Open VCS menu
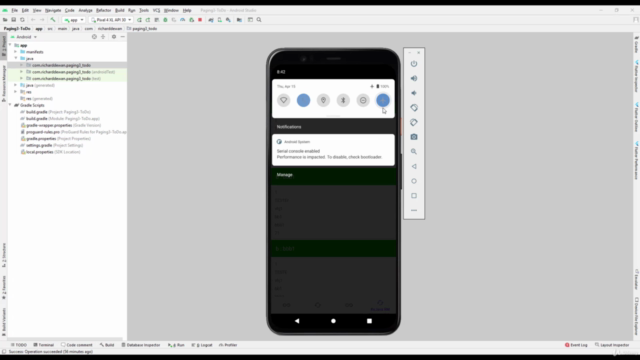Image resolution: width=640 pixels, height=360 pixels. (x=156, y=10)
